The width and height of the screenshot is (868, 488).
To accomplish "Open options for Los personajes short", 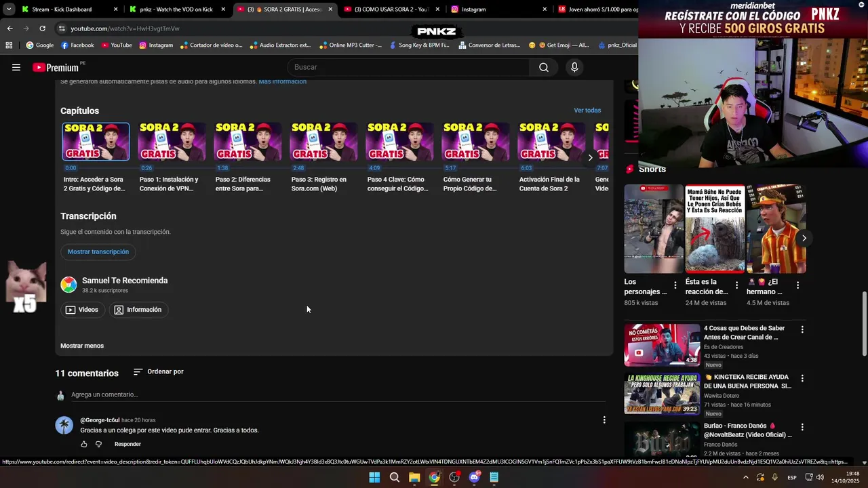I will pos(675,285).
